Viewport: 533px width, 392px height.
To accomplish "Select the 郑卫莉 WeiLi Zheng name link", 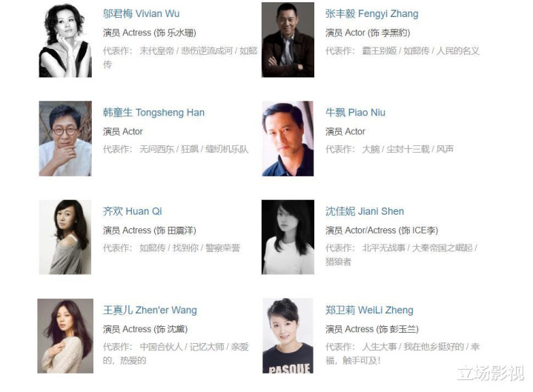I will click(369, 310).
